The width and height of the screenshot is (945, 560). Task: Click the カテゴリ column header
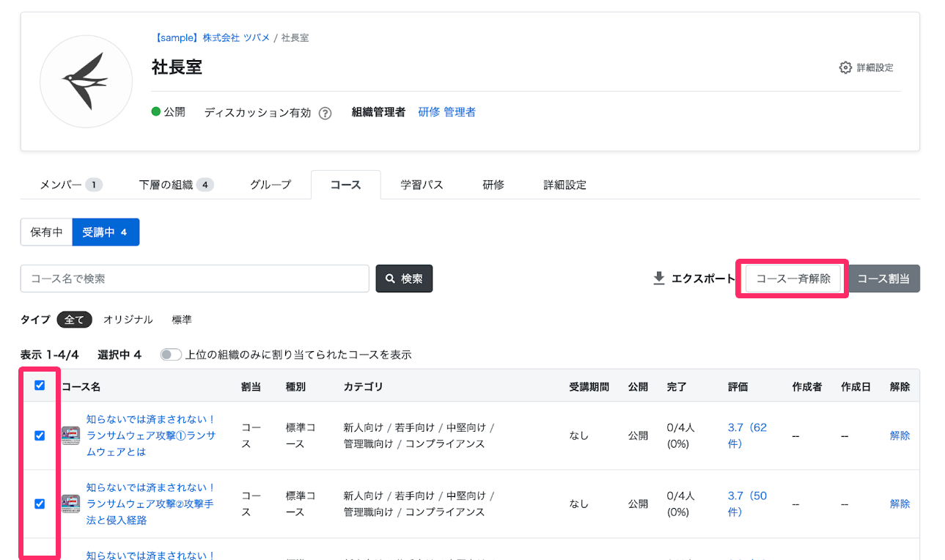(x=363, y=386)
